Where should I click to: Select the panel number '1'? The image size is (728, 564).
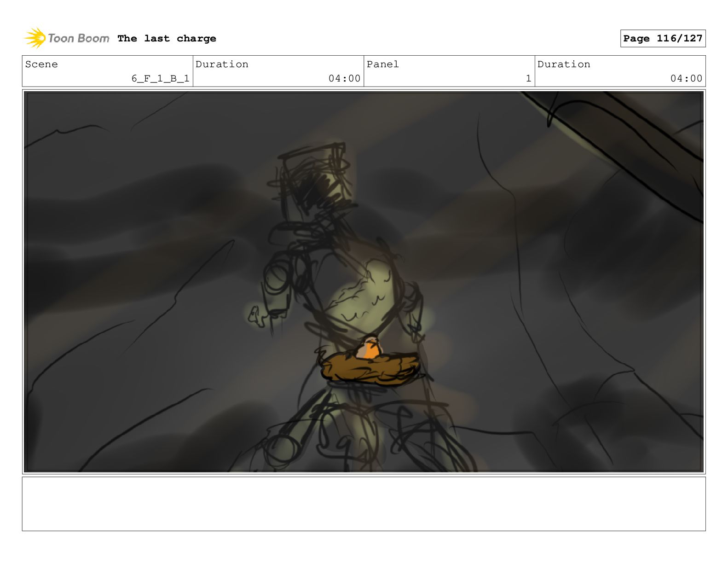(x=528, y=78)
